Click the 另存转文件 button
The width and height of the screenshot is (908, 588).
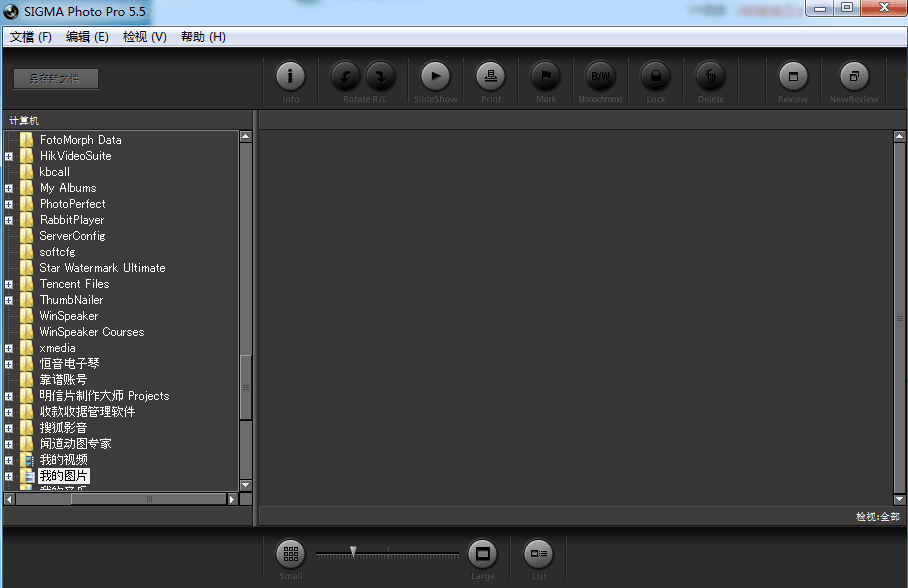tap(56, 79)
